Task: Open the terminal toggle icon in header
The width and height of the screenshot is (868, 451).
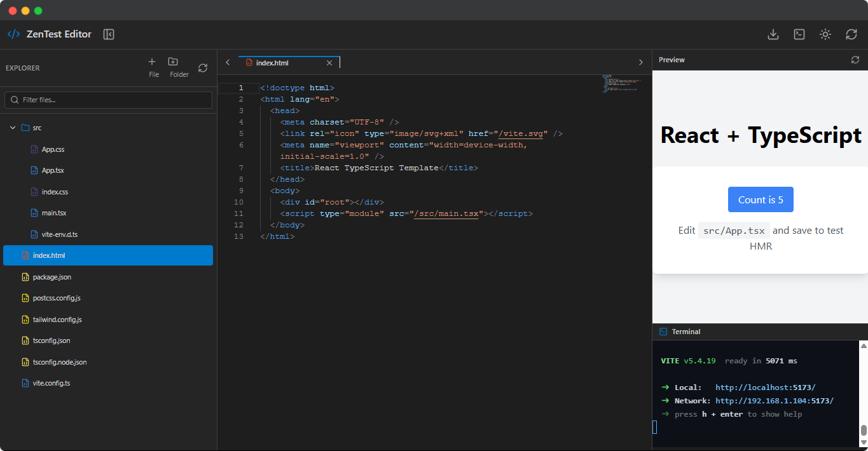Action: click(x=799, y=34)
